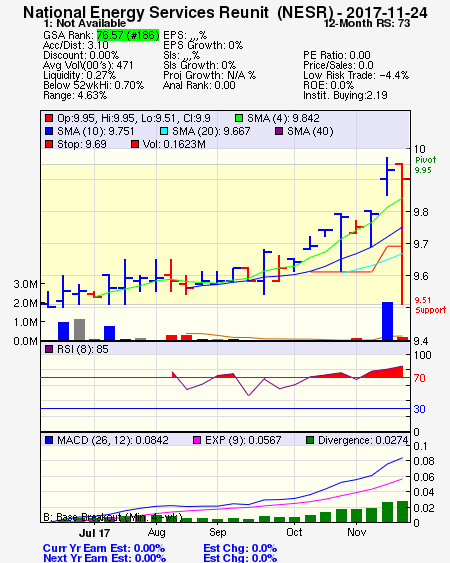The image size is (450, 563).
Task: Click the latest red price bar
Action: coord(402,234)
